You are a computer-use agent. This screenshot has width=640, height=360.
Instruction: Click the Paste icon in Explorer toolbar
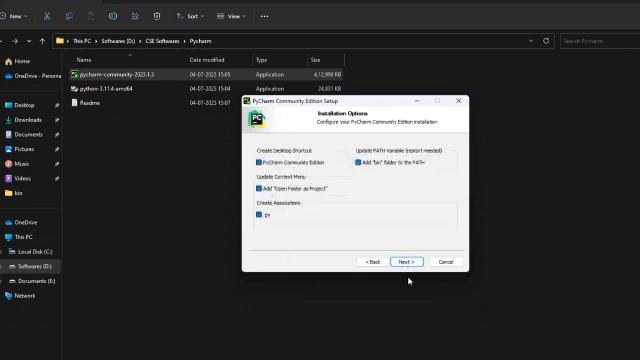point(91,16)
